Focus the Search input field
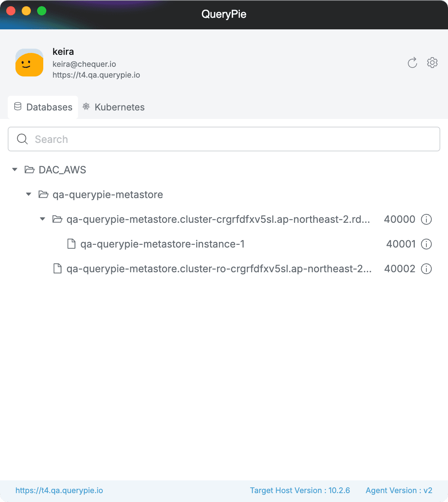 click(232, 139)
